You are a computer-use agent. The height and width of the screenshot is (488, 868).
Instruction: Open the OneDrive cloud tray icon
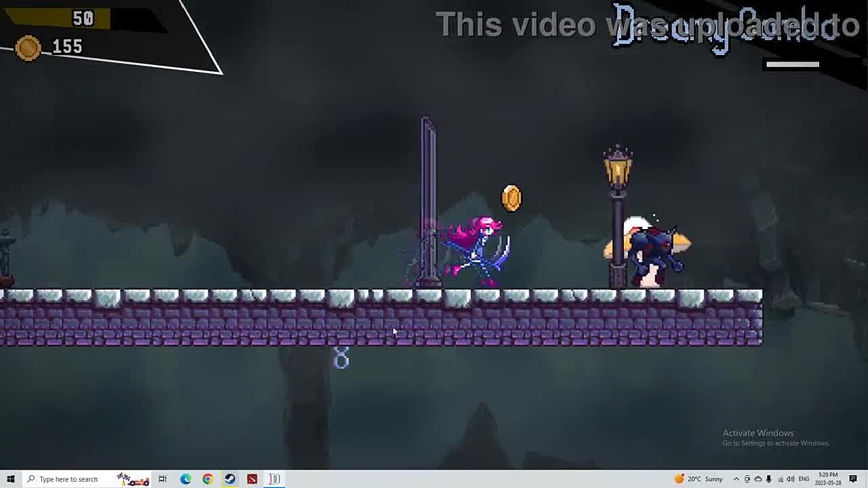coord(758,479)
